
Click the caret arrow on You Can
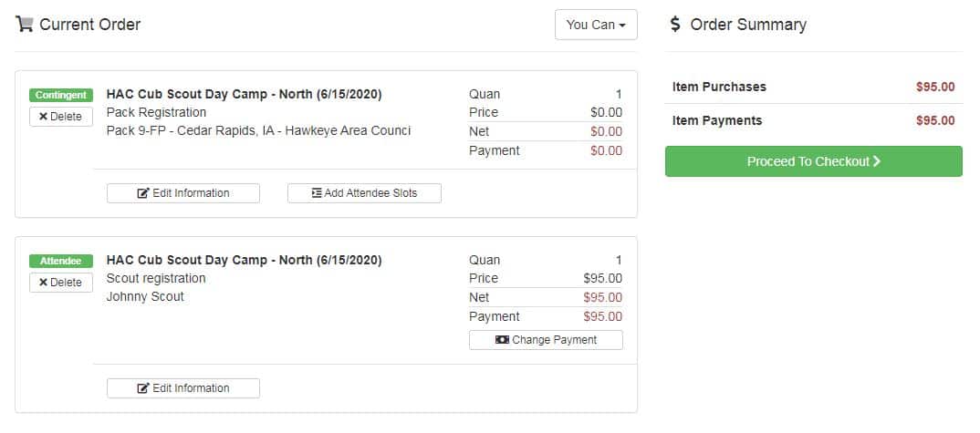(622, 26)
